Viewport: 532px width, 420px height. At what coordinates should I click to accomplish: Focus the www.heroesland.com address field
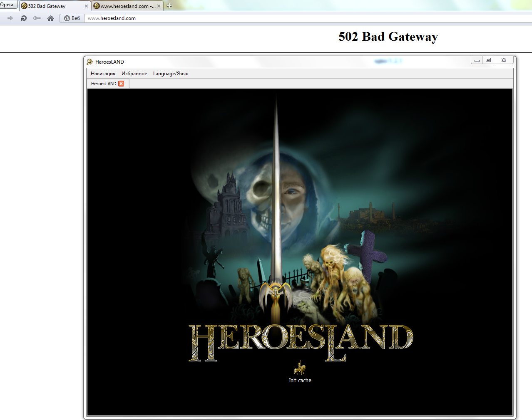(308, 18)
